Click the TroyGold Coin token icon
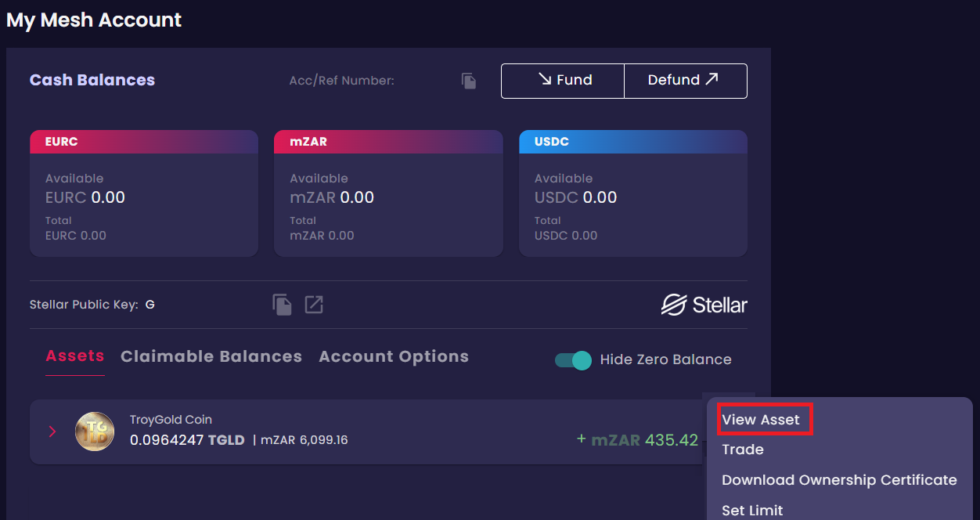The image size is (980, 520). coord(95,432)
